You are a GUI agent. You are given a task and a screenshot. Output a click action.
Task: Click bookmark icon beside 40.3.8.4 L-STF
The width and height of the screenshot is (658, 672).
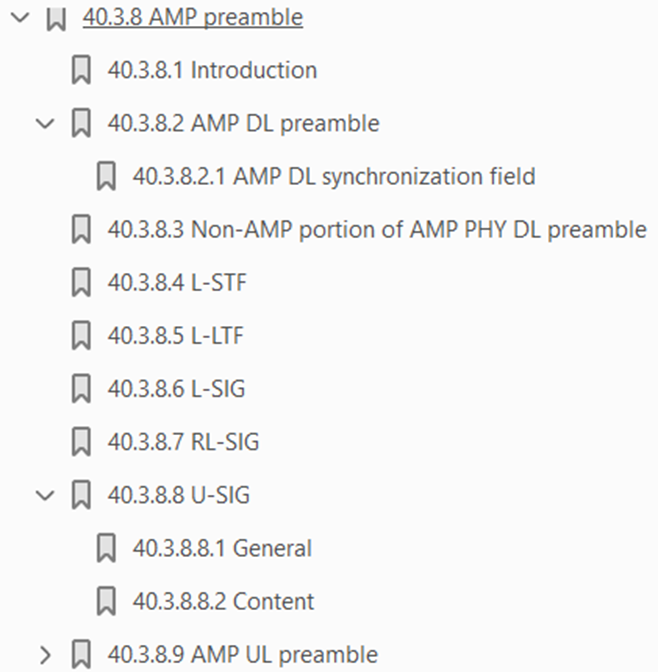tap(82, 283)
